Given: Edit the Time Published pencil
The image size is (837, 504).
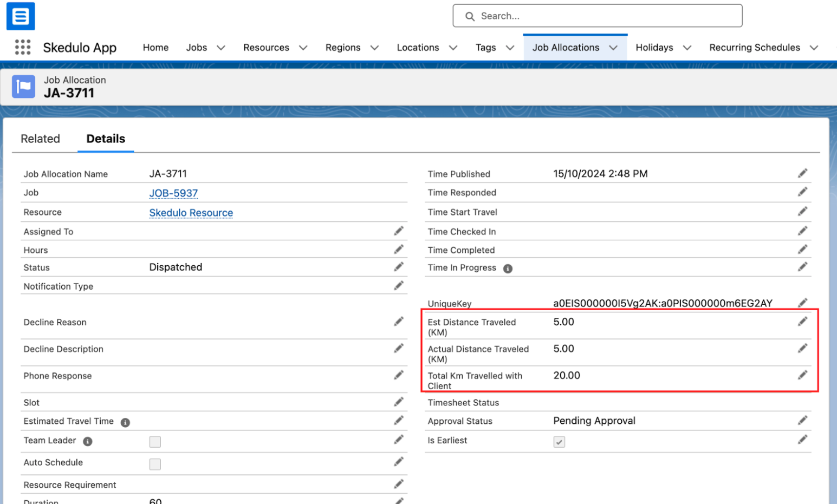Looking at the screenshot, I should coord(803,173).
